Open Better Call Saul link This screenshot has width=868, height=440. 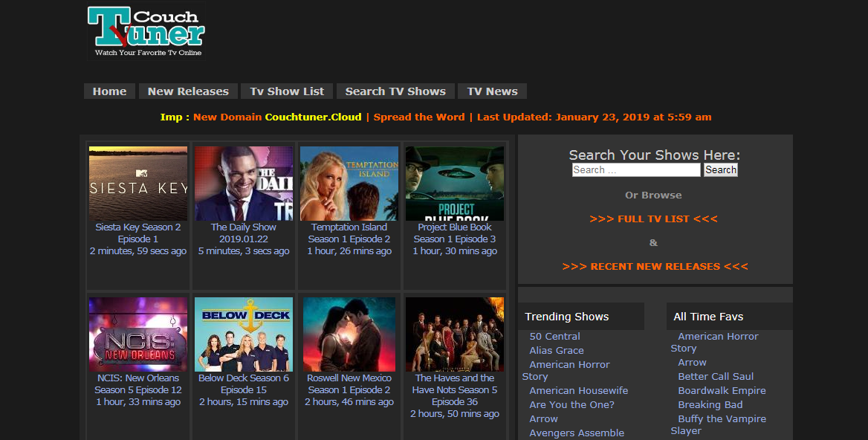click(x=716, y=376)
